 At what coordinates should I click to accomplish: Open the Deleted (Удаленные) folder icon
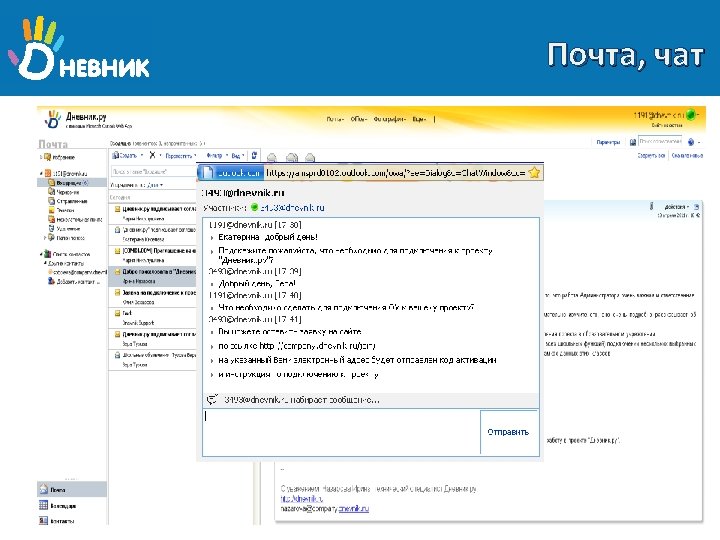51,228
